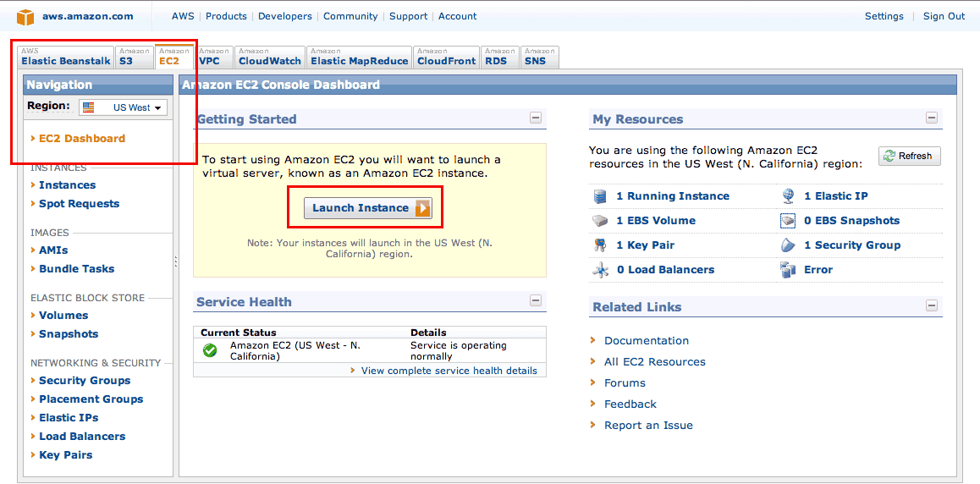Click the Load Balancers icon

(x=600, y=270)
